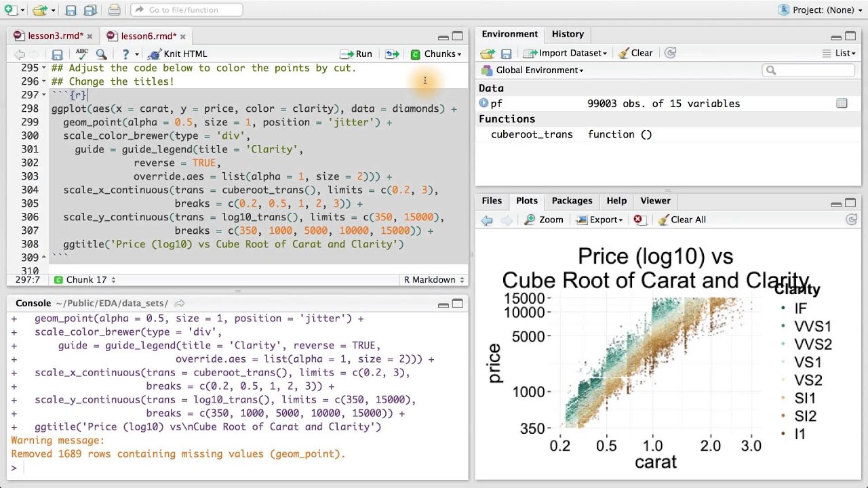The width and height of the screenshot is (868, 488).
Task: Open the Project: (None) menu
Action: pyautogui.click(x=820, y=9)
